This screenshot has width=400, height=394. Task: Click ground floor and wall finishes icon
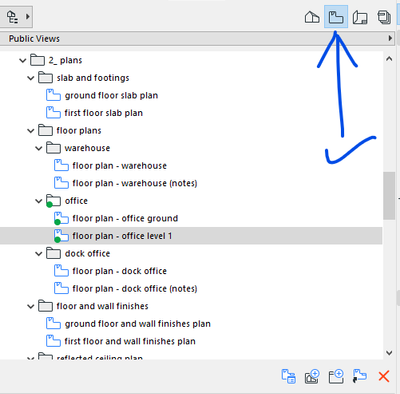click(53, 324)
